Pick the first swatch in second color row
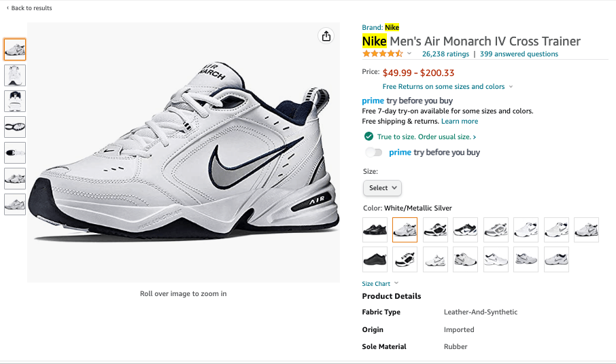The image size is (616, 364). point(375,259)
